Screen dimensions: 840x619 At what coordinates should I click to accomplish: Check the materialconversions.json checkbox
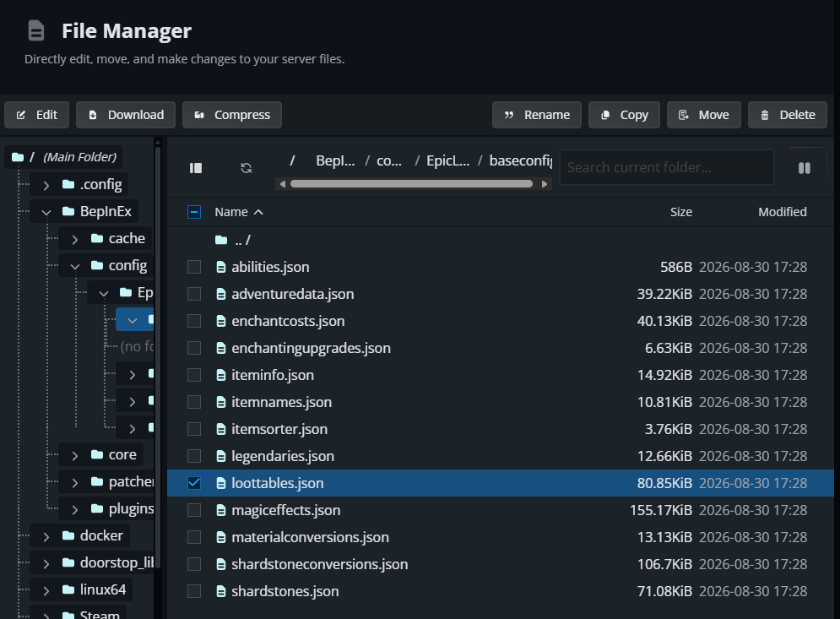click(x=194, y=537)
